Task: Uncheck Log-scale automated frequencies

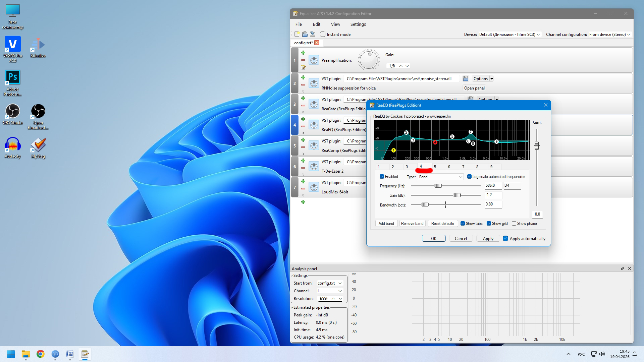Action: click(469, 177)
